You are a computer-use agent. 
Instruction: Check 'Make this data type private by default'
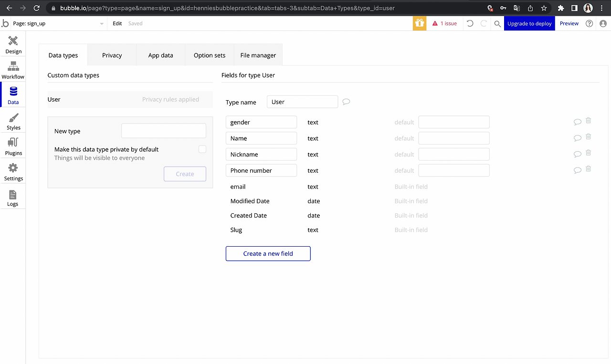coord(202,149)
